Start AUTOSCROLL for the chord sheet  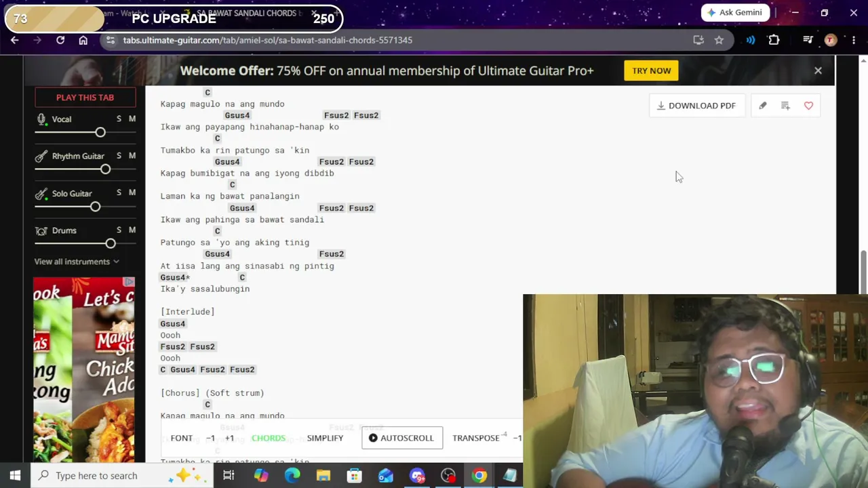click(x=402, y=438)
